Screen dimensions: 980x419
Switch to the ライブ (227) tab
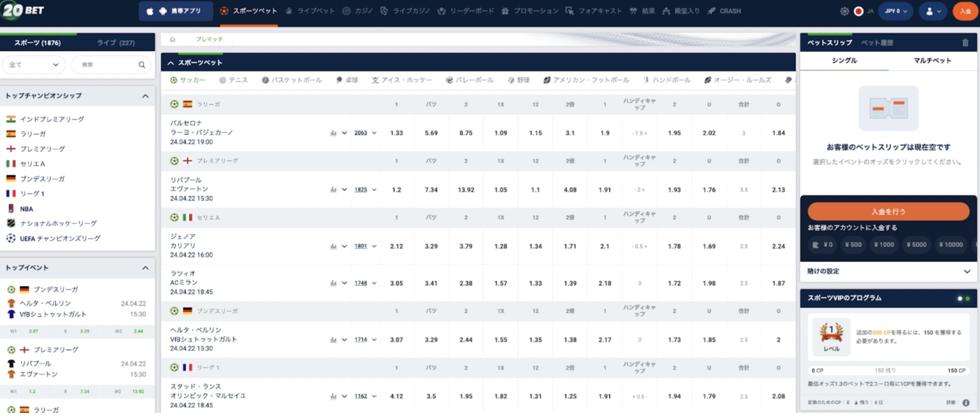116,43
